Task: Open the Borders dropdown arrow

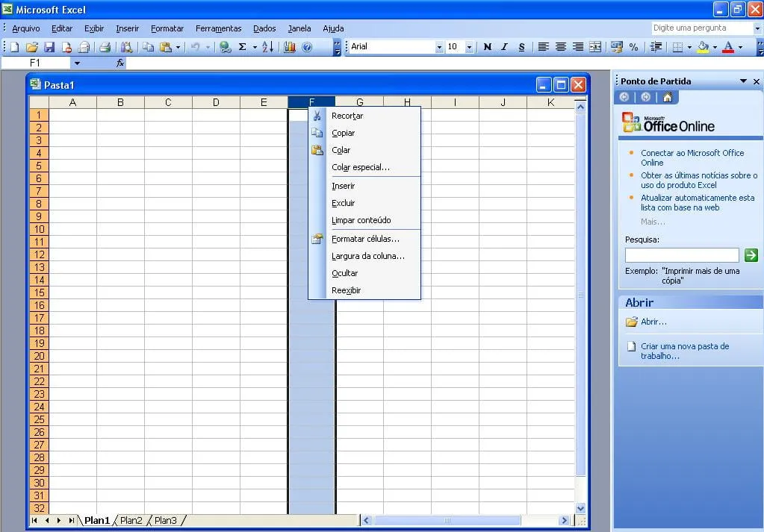Action: (x=689, y=47)
